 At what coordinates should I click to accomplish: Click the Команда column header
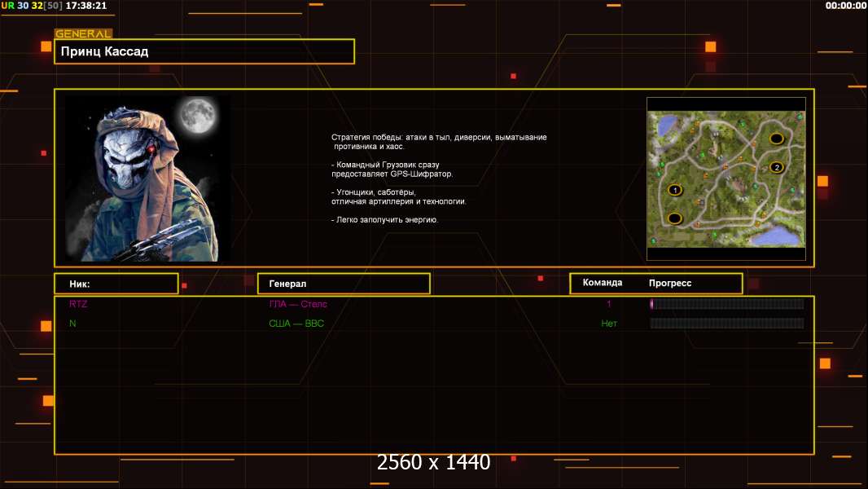pyautogui.click(x=603, y=283)
